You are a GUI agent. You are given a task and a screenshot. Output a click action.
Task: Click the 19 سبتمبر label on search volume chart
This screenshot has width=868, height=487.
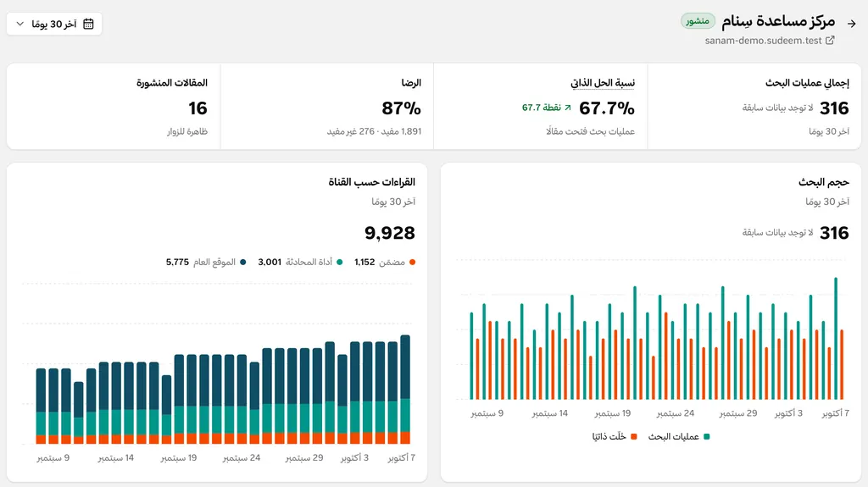coord(612,413)
